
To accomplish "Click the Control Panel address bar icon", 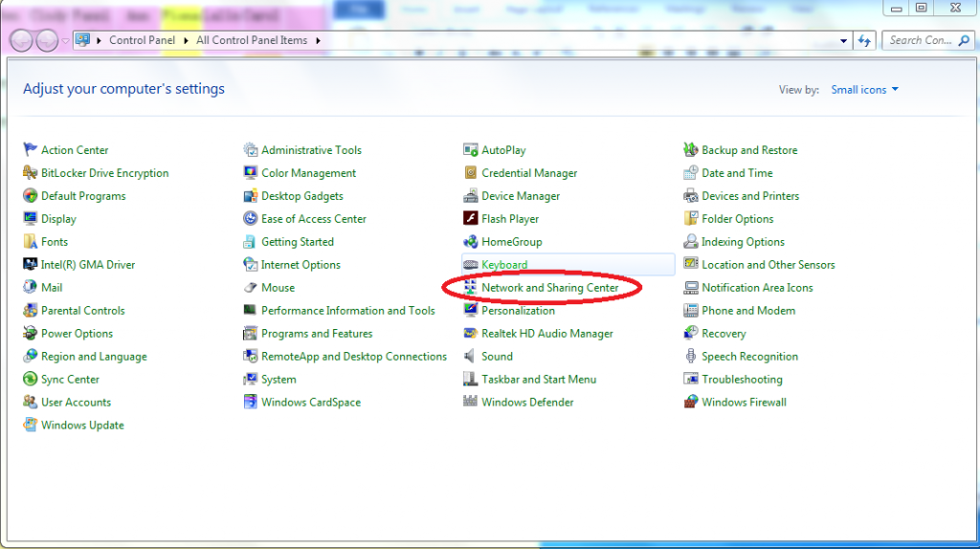I will point(82,40).
